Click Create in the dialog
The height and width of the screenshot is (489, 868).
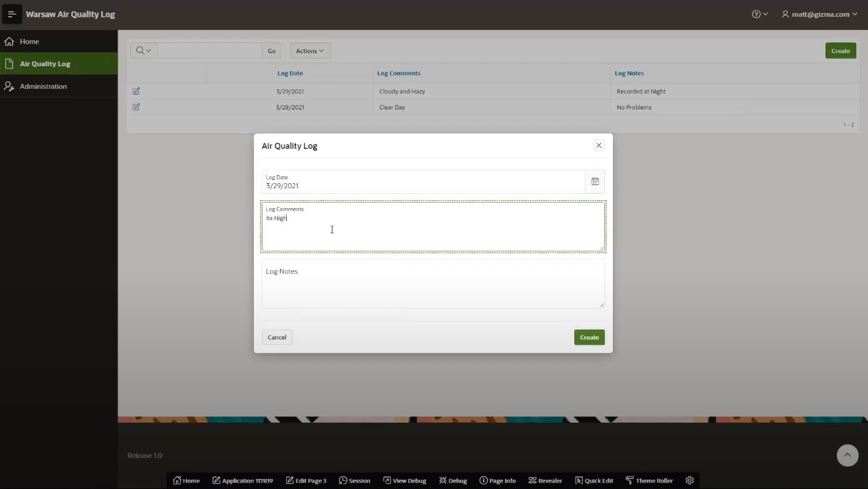tap(589, 337)
